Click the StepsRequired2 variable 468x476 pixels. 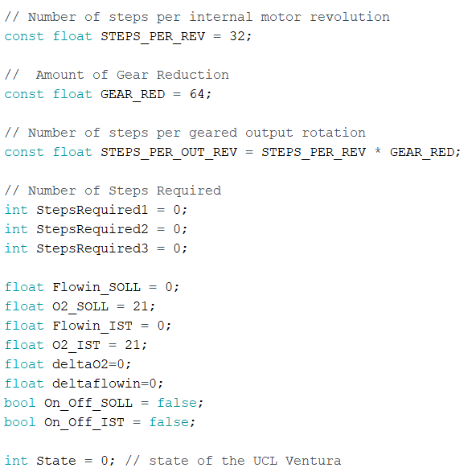click(92, 229)
